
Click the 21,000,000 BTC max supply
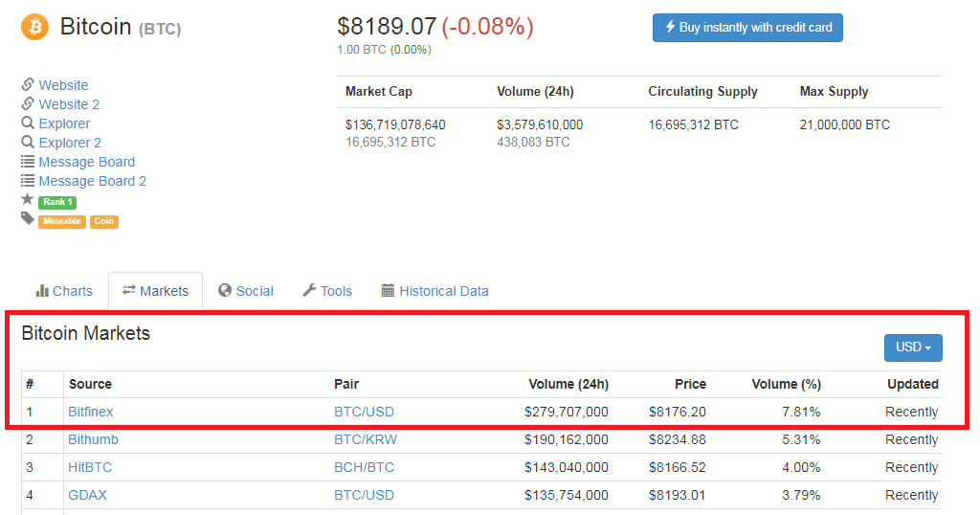(844, 124)
